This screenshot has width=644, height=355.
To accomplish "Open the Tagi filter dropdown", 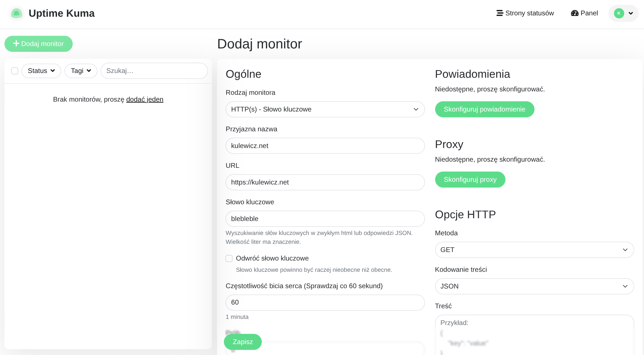I will [81, 71].
